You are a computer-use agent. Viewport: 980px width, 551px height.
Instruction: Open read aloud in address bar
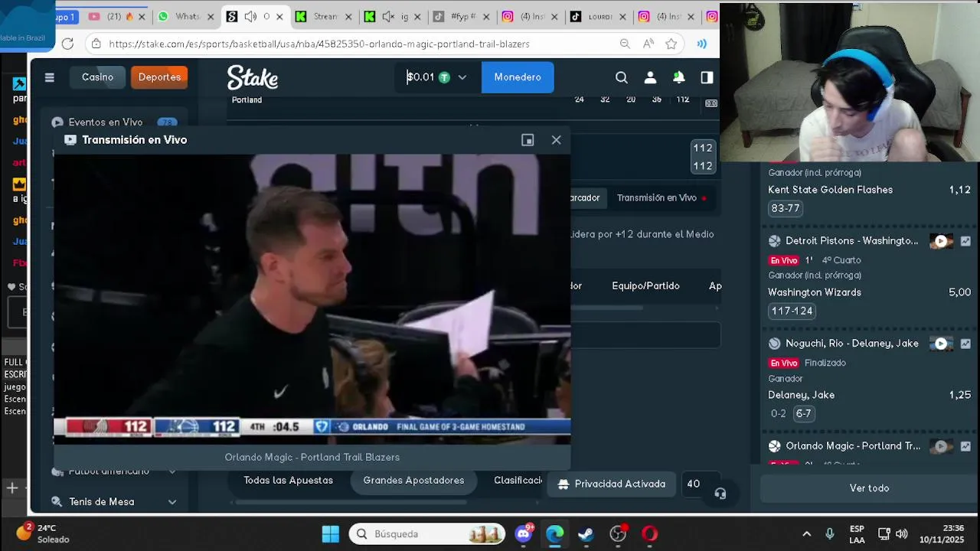[x=648, y=44]
